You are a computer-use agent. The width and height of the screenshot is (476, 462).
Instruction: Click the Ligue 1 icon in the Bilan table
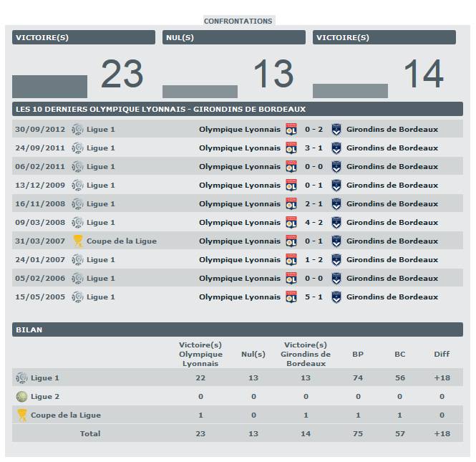pyautogui.click(x=21, y=377)
